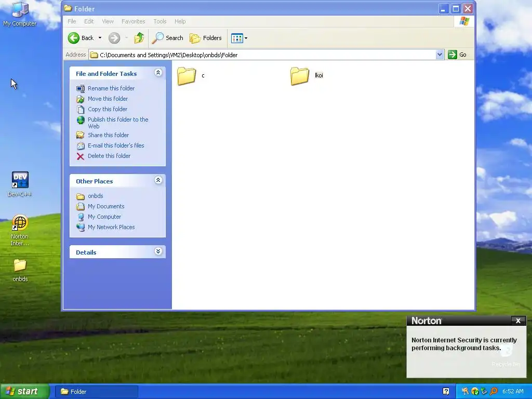This screenshot has width=532, height=399.
Task: Select the Norton Internet Security shortcut
Action: click(x=20, y=230)
